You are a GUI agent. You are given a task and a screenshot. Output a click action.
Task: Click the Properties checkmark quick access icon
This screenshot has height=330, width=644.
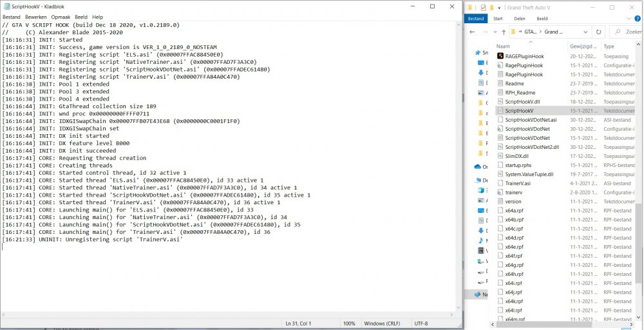(x=483, y=7)
